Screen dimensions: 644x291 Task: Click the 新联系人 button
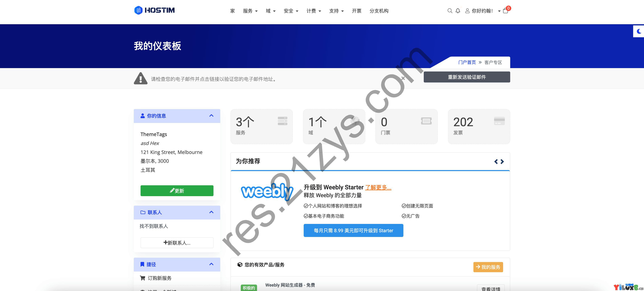click(x=177, y=243)
